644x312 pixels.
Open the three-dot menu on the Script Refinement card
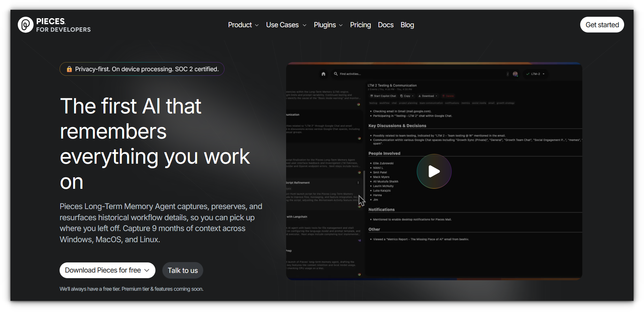358,183
